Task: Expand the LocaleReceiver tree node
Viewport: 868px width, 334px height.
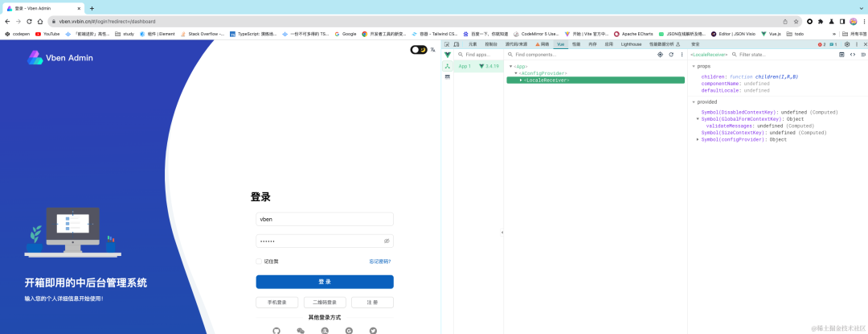Action: (x=521, y=80)
